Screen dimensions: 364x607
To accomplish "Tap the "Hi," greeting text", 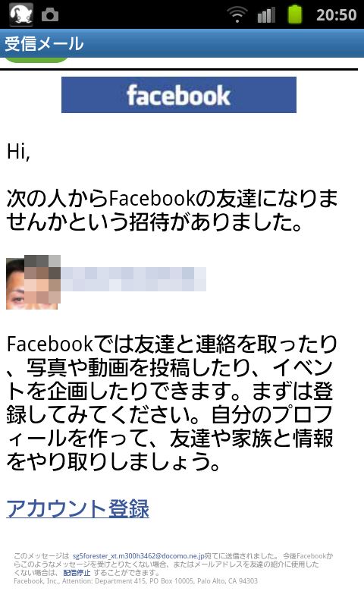I will (18, 151).
